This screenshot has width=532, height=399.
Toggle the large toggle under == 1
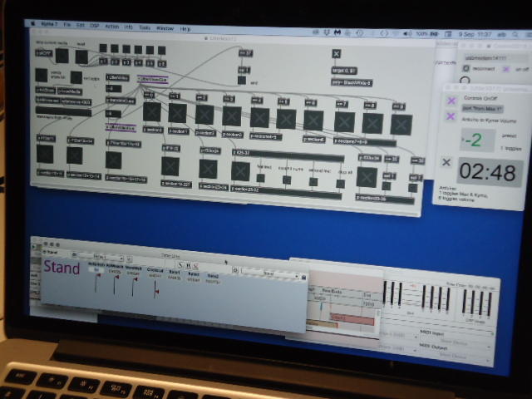click(x=177, y=113)
